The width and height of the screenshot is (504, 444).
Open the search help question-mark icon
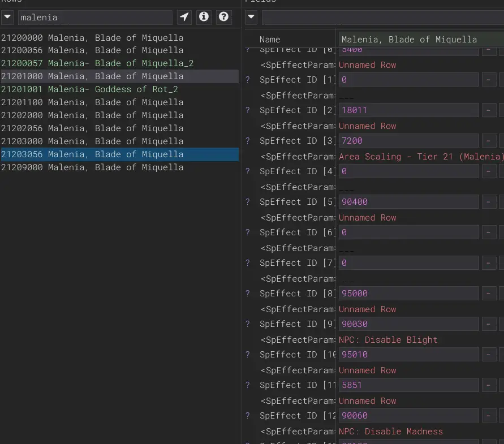click(x=223, y=17)
